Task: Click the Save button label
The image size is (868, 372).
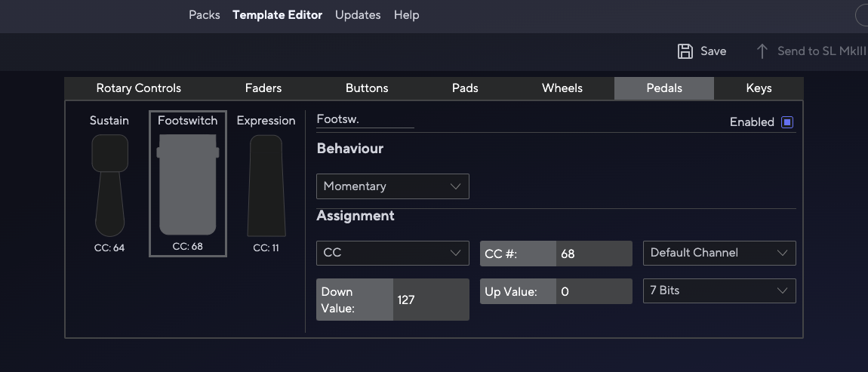Action: coord(713,51)
